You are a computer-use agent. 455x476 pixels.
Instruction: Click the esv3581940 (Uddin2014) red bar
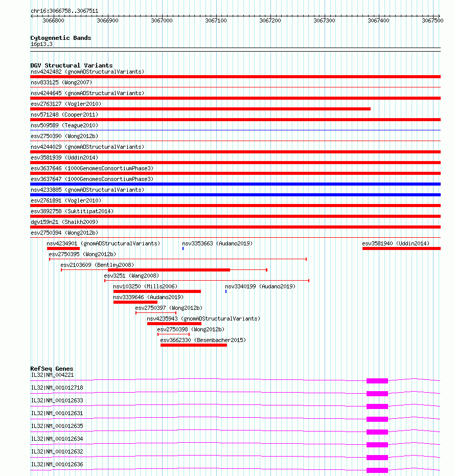coord(401,248)
